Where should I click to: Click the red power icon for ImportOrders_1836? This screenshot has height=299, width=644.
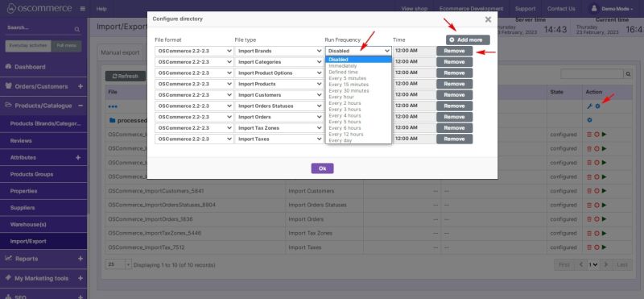pyautogui.click(x=597, y=219)
